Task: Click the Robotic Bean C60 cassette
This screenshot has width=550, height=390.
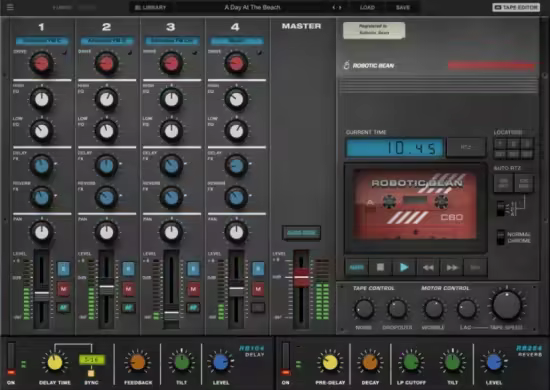Action: [x=415, y=205]
